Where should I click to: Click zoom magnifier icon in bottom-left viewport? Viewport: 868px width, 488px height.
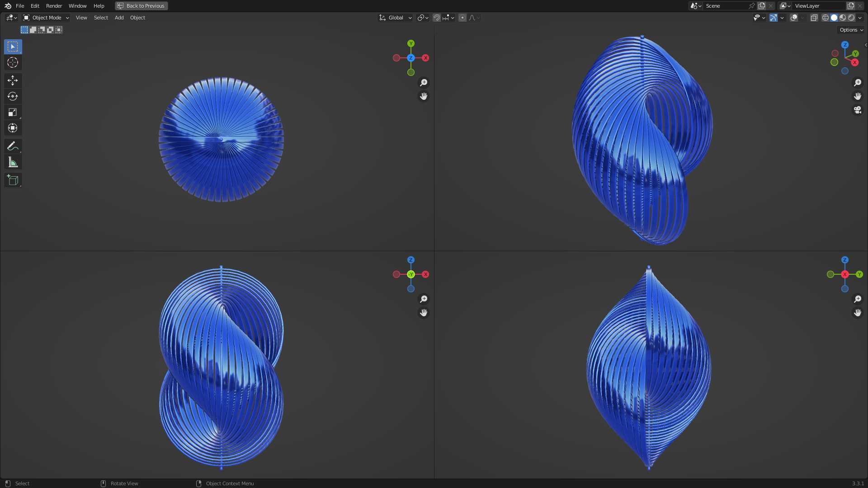(424, 299)
